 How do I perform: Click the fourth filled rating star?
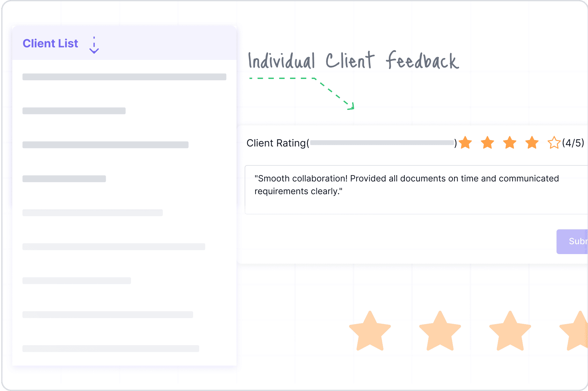[x=532, y=143]
